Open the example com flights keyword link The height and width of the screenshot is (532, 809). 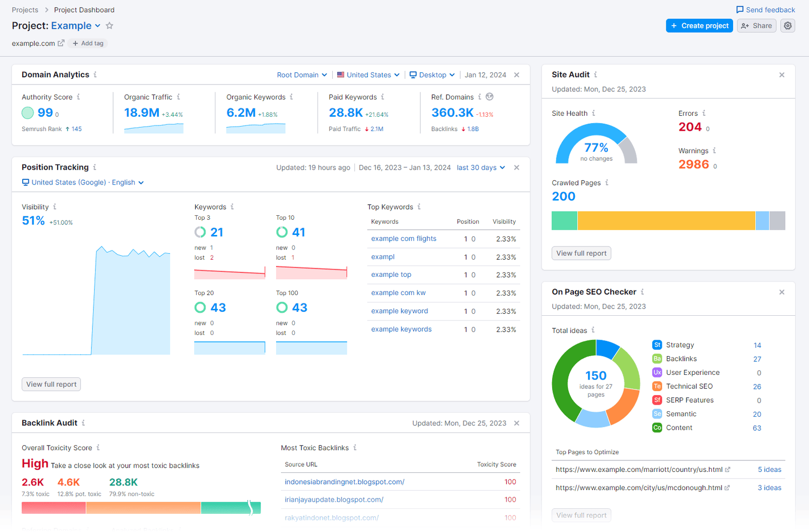[403, 238]
